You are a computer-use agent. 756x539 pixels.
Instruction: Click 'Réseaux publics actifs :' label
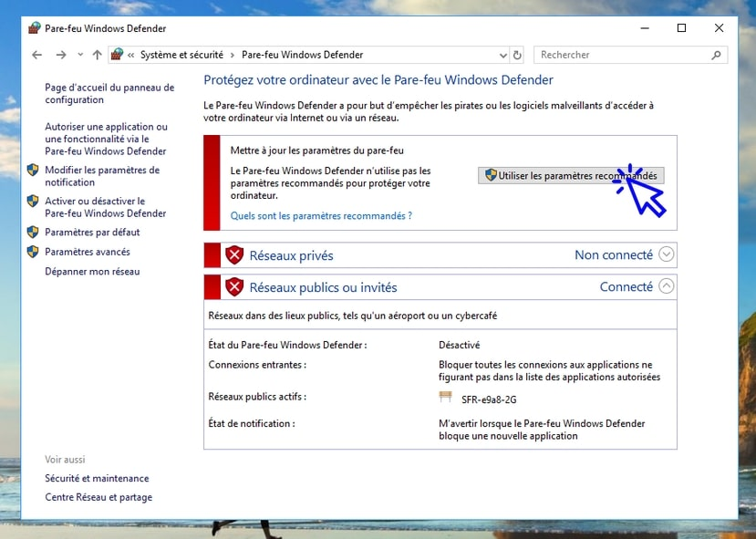pos(257,397)
